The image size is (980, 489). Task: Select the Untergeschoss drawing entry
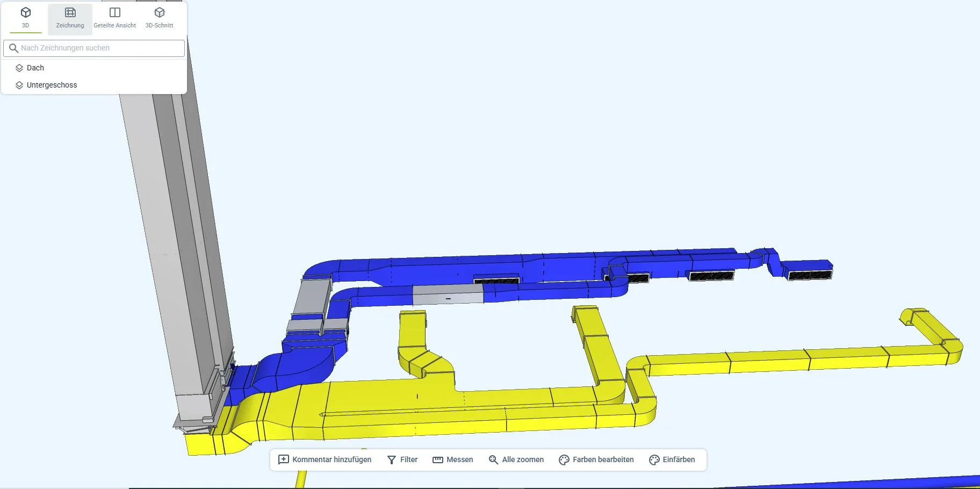(52, 85)
